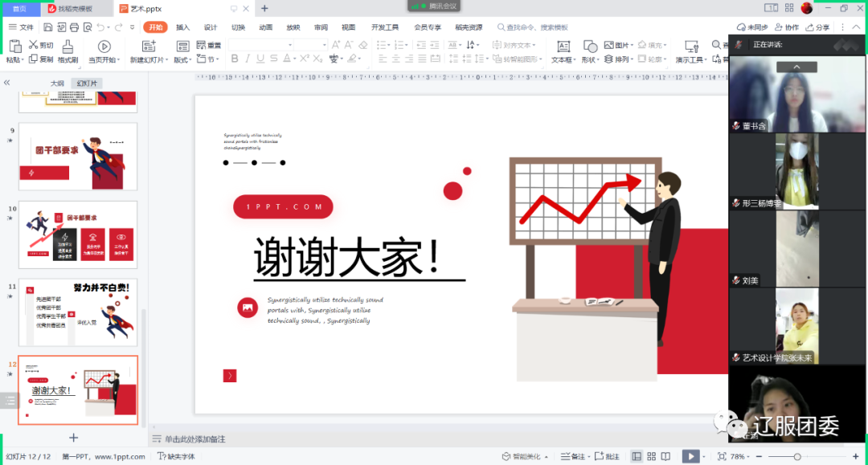This screenshot has width=868, height=465.
Task: Click the zoom in plus button
Action: point(856,456)
